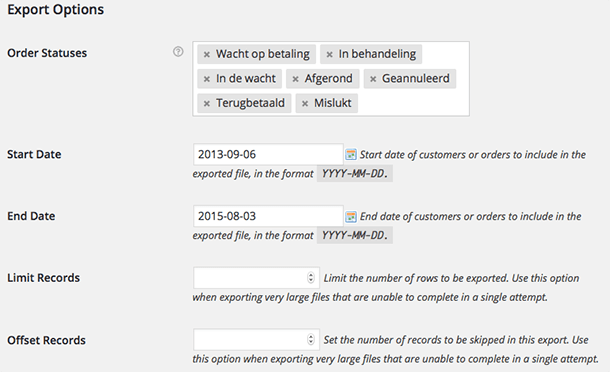Remove the 'Wacht op betaling' status tag
The width and height of the screenshot is (610, 372).
(207, 54)
